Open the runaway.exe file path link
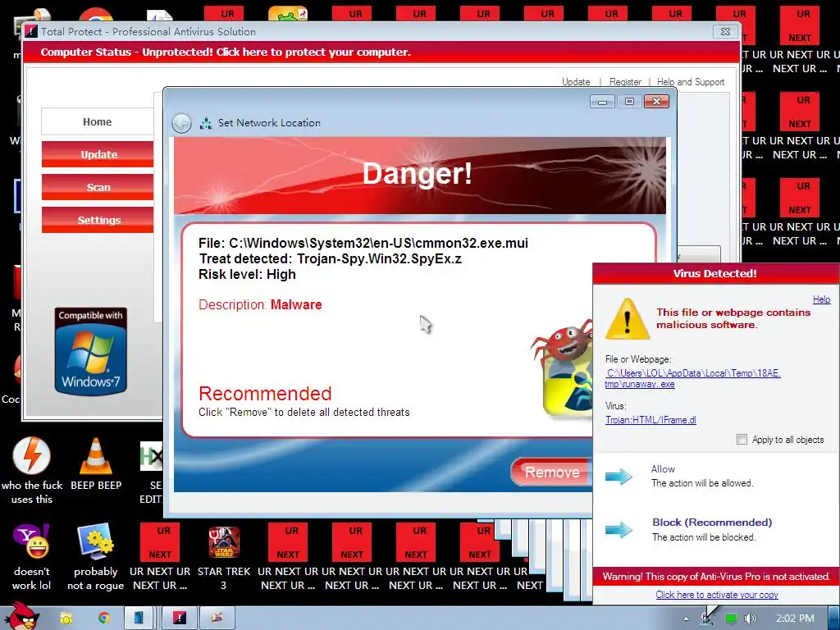 (x=692, y=379)
